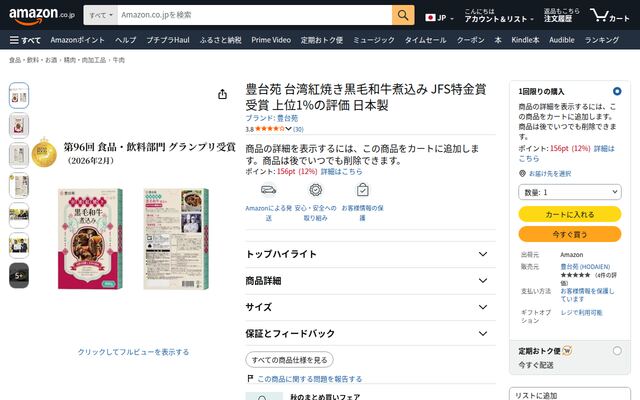Image resolution: width=640 pixels, height=400 pixels.
Task: Open タイムセール in nav bar
Action: [x=425, y=40]
